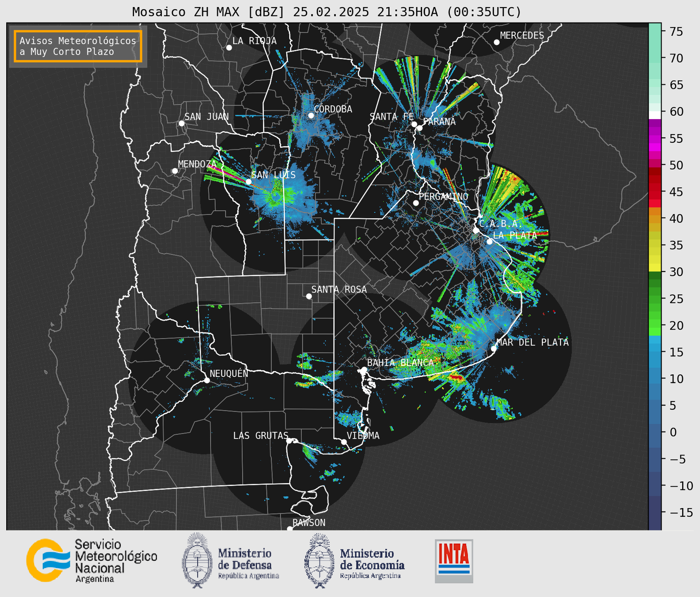Screen dimensions: 700x597
Task: Click the LA PLATA city marker
Action: tap(490, 242)
